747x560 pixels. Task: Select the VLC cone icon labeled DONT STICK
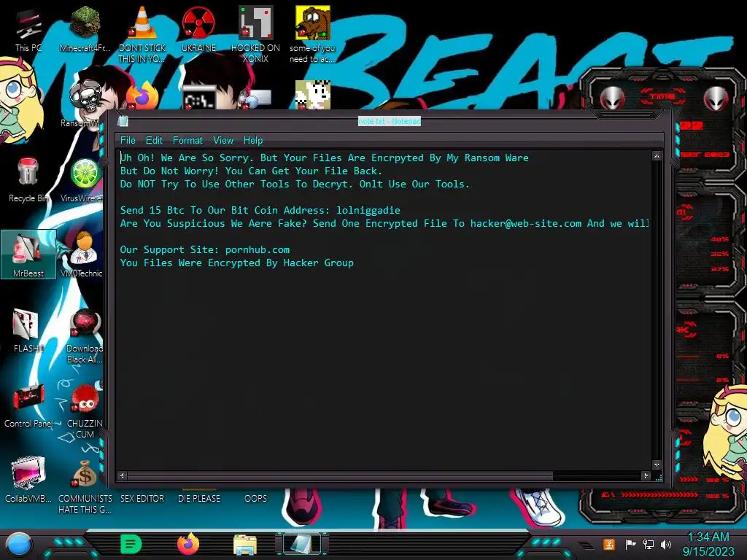click(x=142, y=34)
